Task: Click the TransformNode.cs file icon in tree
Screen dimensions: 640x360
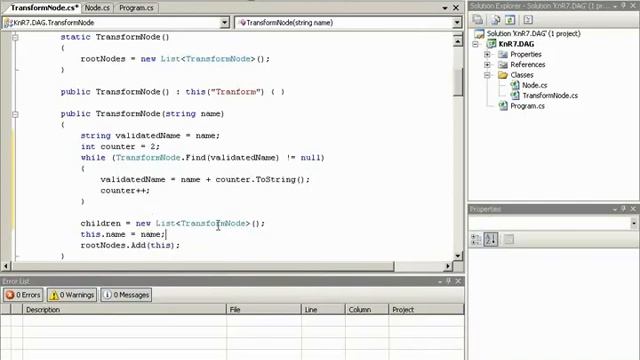Action: [515, 96]
